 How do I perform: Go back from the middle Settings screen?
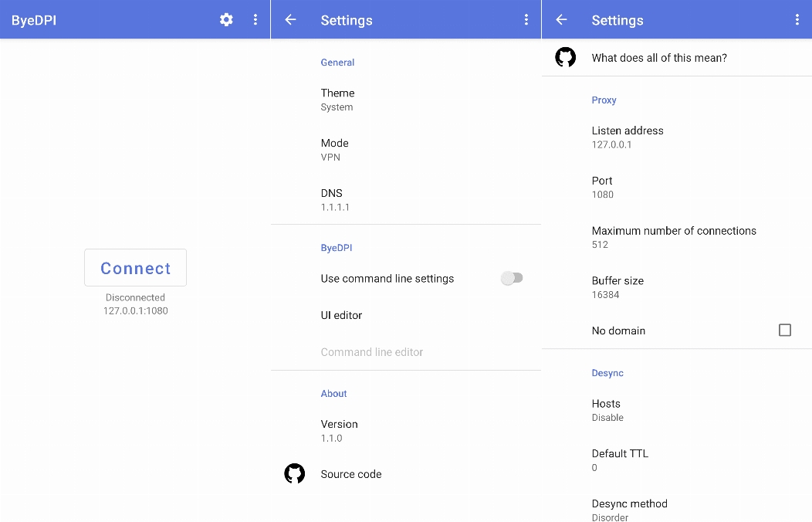tap(290, 19)
